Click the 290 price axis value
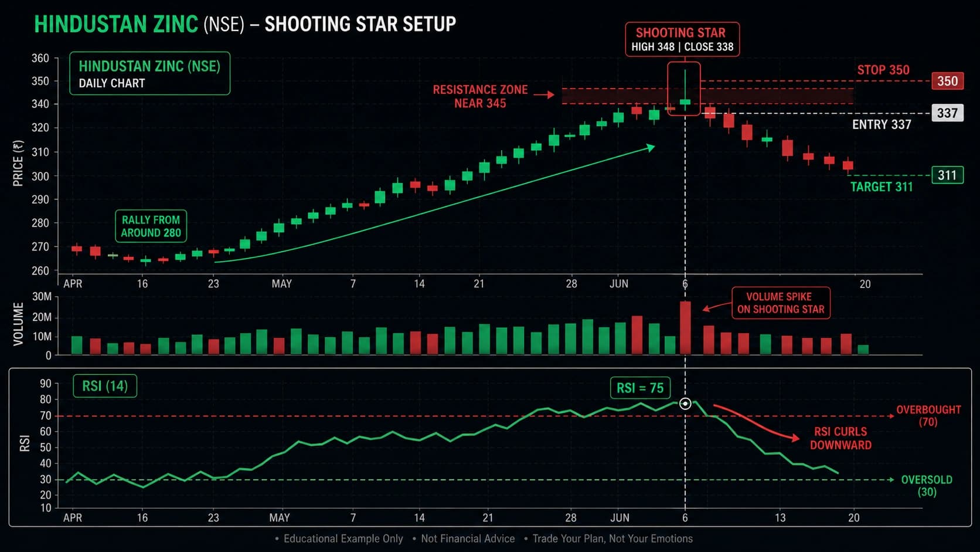Screen dimensions: 980x552 pyautogui.click(x=40, y=199)
